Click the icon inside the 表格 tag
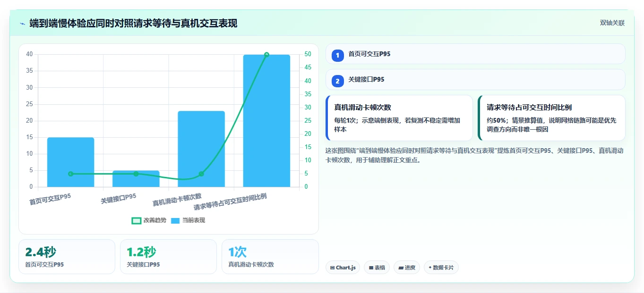Viewport: 644px width, 293px height. [371, 268]
